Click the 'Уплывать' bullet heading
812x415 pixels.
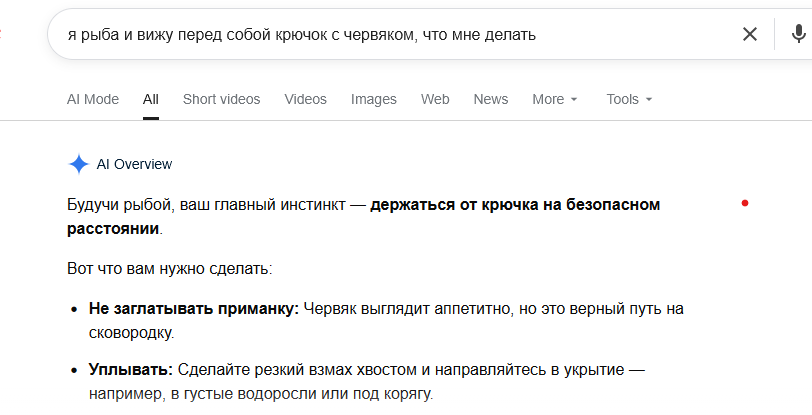[x=131, y=370]
